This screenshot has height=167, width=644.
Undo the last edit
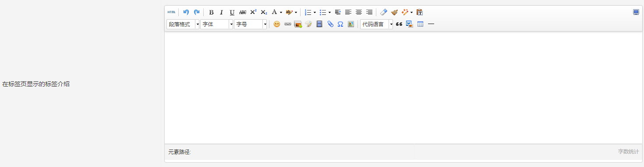(x=186, y=12)
